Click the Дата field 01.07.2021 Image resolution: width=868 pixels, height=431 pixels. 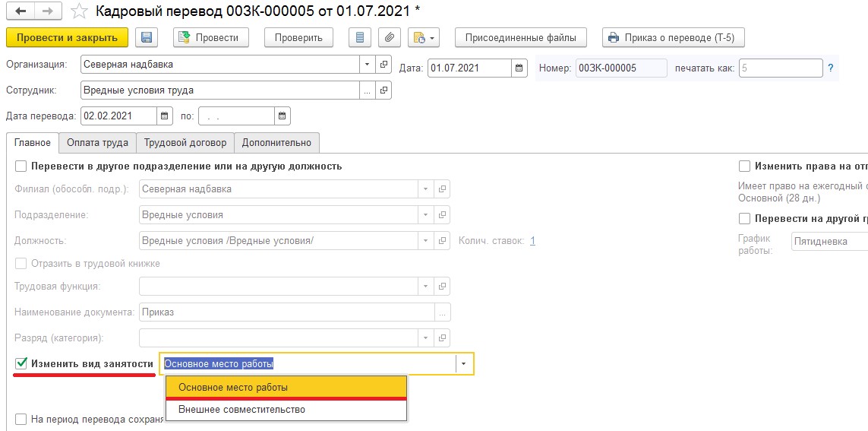pyautogui.click(x=469, y=68)
